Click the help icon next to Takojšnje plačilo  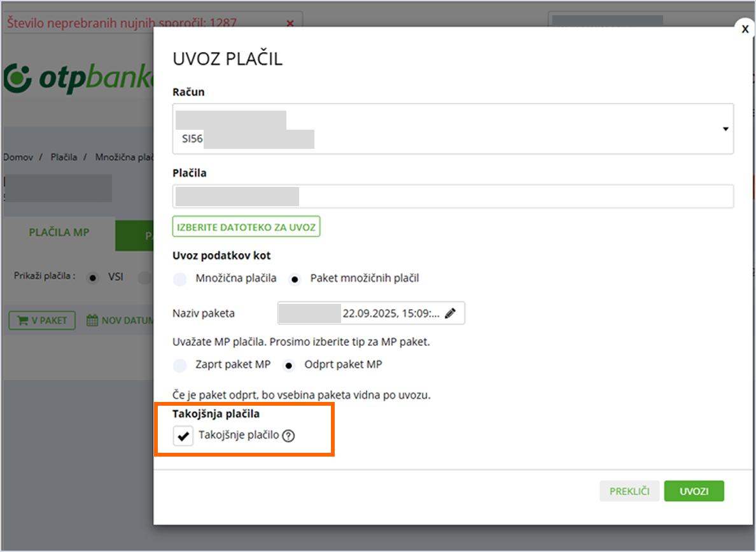[x=289, y=436]
